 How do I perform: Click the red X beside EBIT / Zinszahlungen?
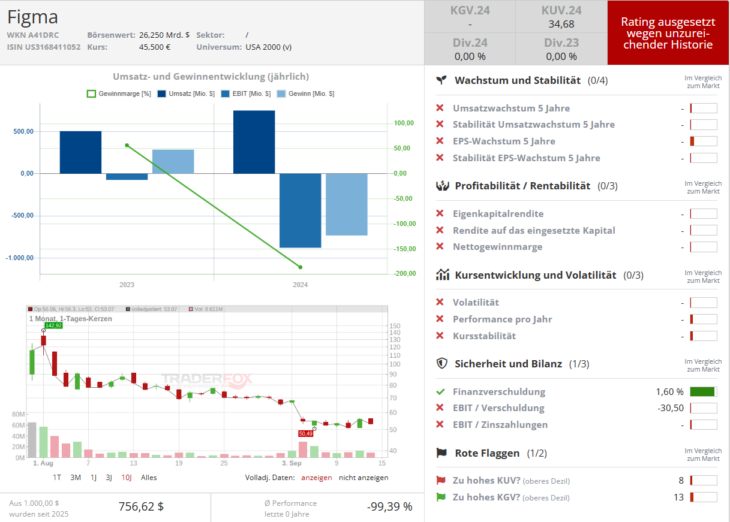(x=439, y=425)
